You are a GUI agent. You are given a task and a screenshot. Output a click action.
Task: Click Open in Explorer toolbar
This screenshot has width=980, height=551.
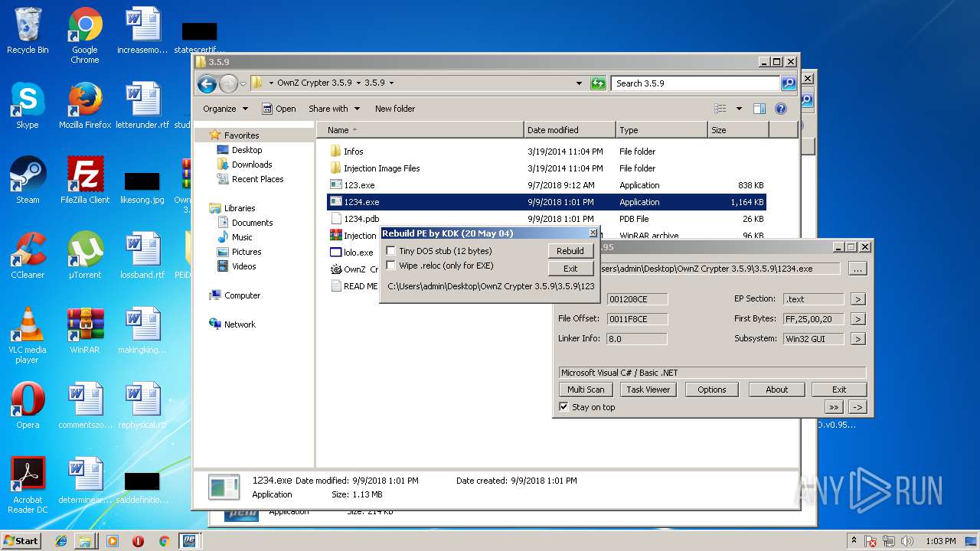[x=279, y=109]
